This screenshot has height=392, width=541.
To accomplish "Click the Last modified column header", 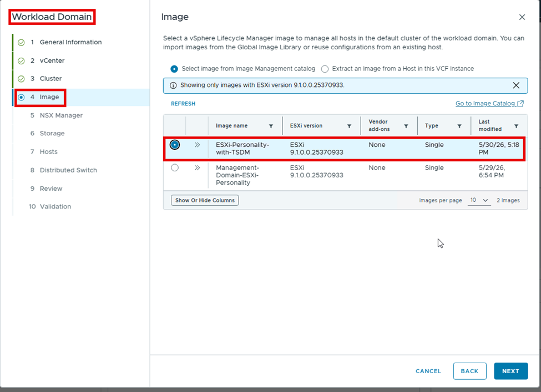I will coord(490,125).
